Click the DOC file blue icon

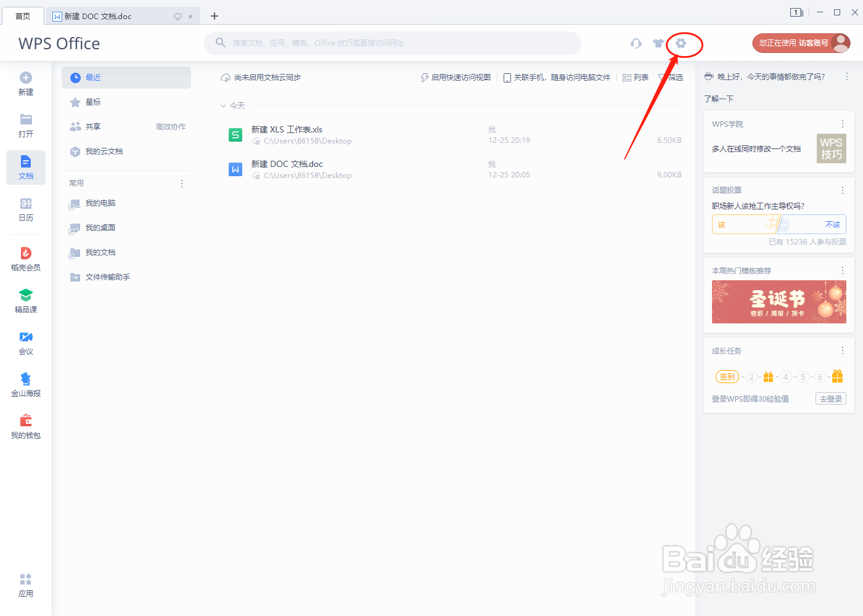pos(235,169)
